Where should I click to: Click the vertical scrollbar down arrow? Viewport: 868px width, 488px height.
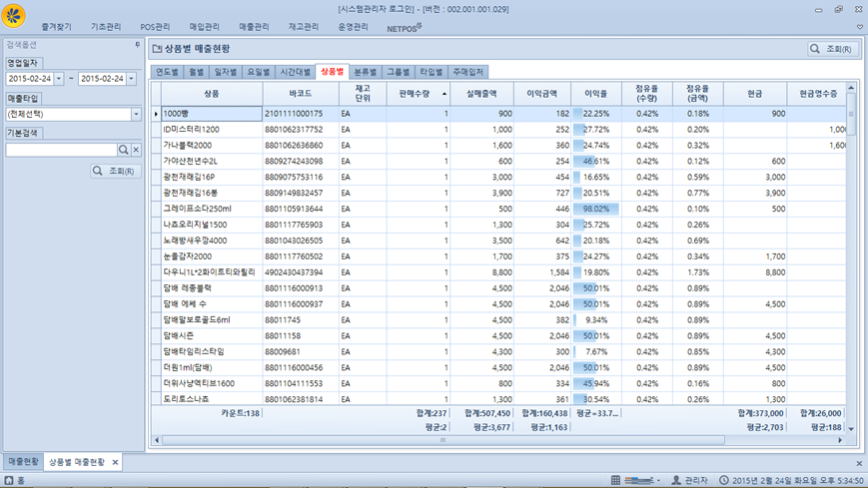[x=851, y=429]
